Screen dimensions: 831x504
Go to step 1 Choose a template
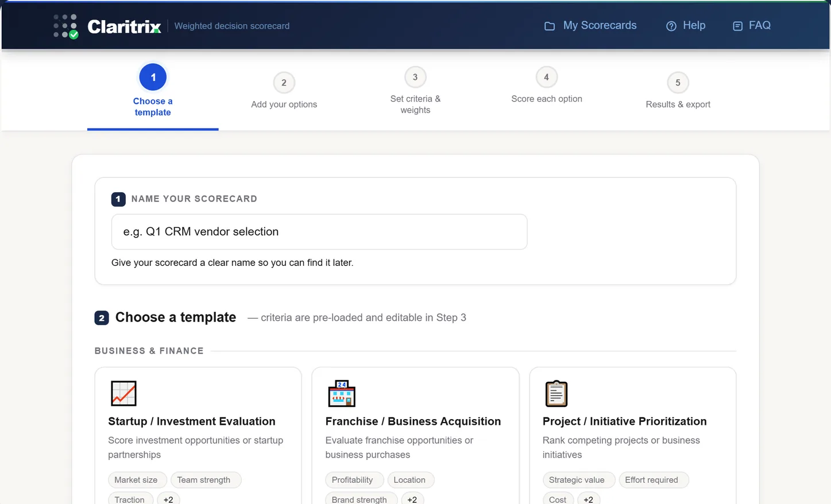point(153,90)
